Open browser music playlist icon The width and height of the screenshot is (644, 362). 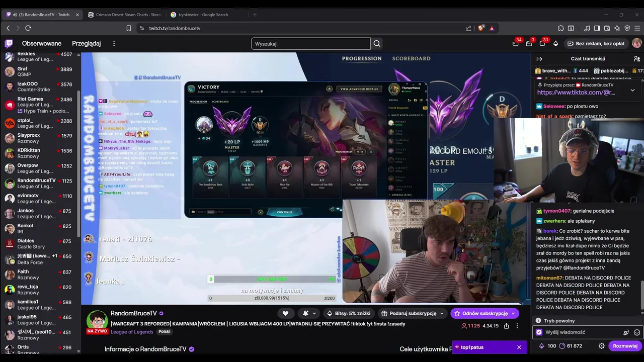tap(587, 28)
